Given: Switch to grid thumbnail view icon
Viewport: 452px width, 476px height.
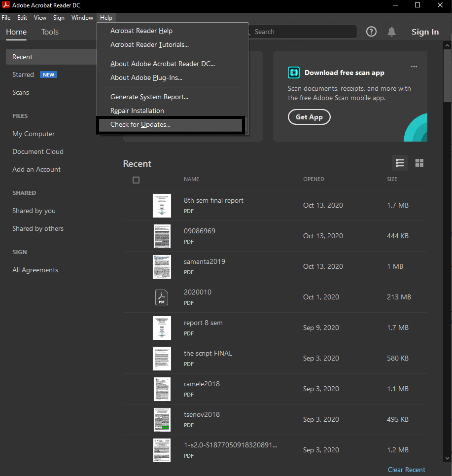Looking at the screenshot, I should coord(419,163).
